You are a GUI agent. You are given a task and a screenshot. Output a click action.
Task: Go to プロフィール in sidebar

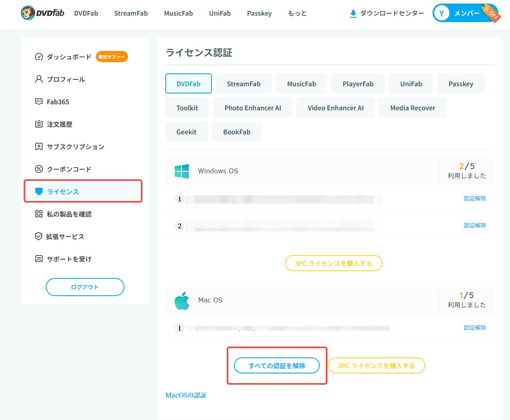[66, 79]
